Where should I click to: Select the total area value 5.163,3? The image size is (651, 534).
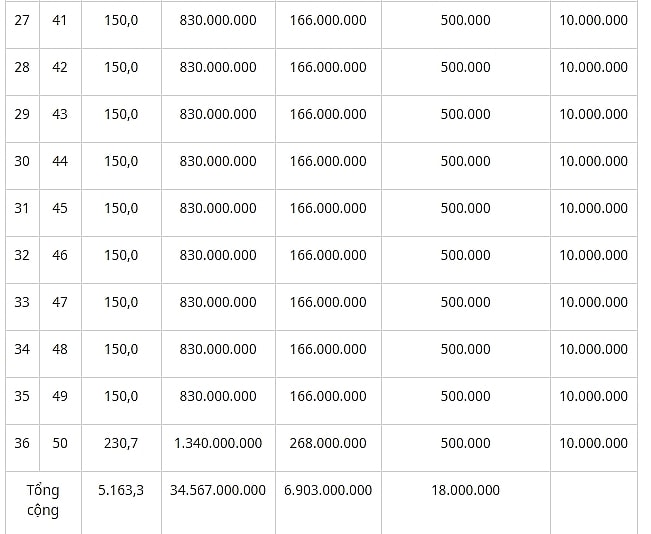click(121, 490)
